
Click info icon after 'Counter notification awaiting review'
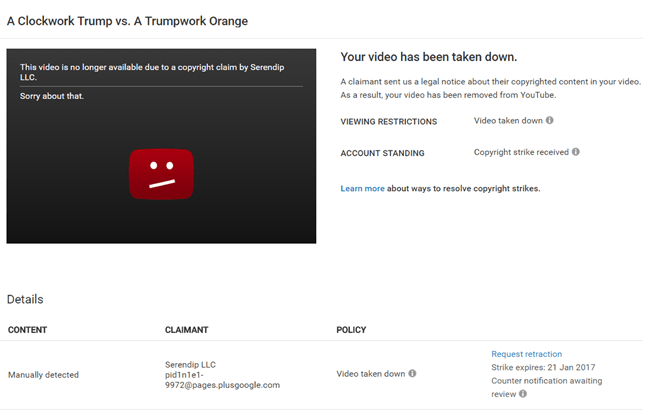point(523,394)
